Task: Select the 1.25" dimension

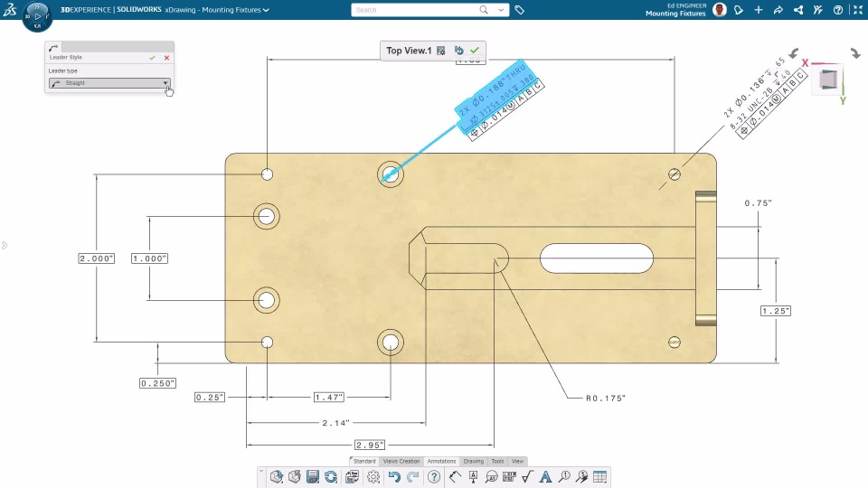Action: tap(776, 311)
